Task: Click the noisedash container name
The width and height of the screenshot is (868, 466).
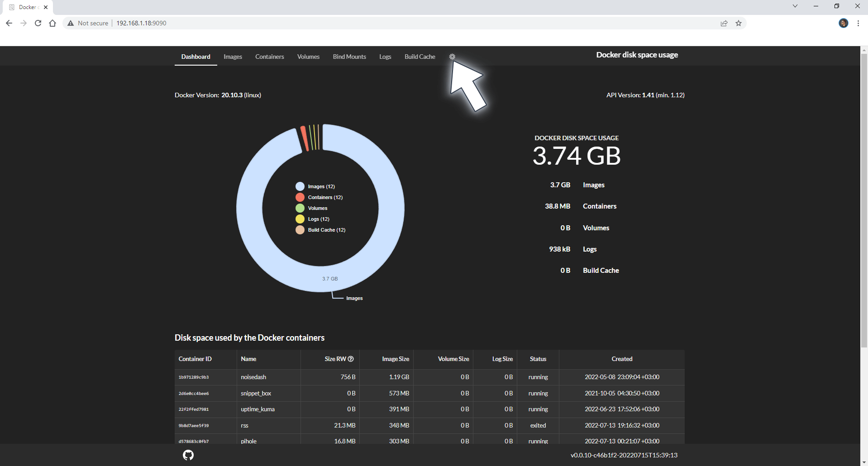Action: point(253,377)
